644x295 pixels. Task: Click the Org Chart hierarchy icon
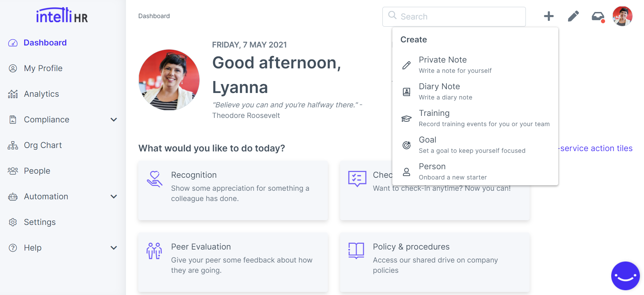(x=13, y=145)
